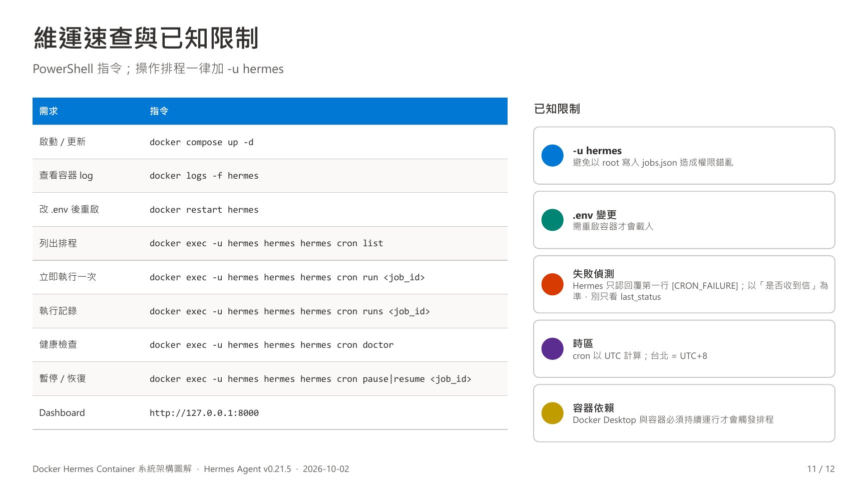
Task: Click the 暫停 / 恢復 cell
Action: tap(63, 378)
